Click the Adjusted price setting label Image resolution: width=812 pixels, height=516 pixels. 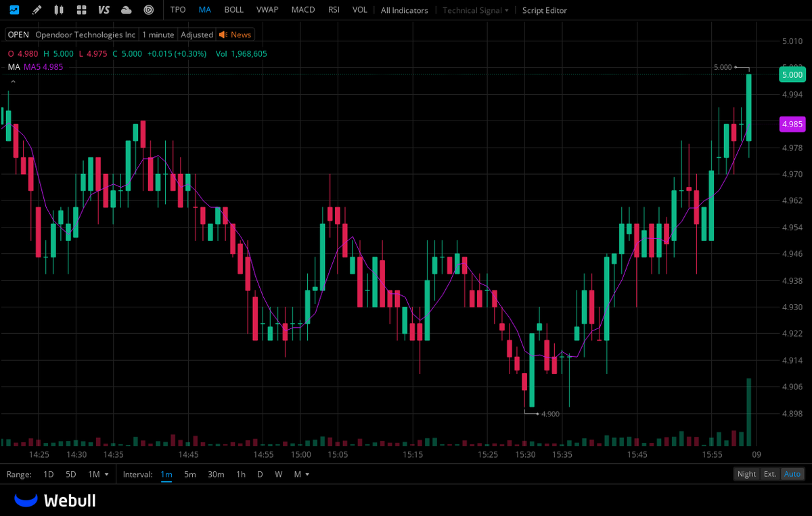tap(197, 35)
